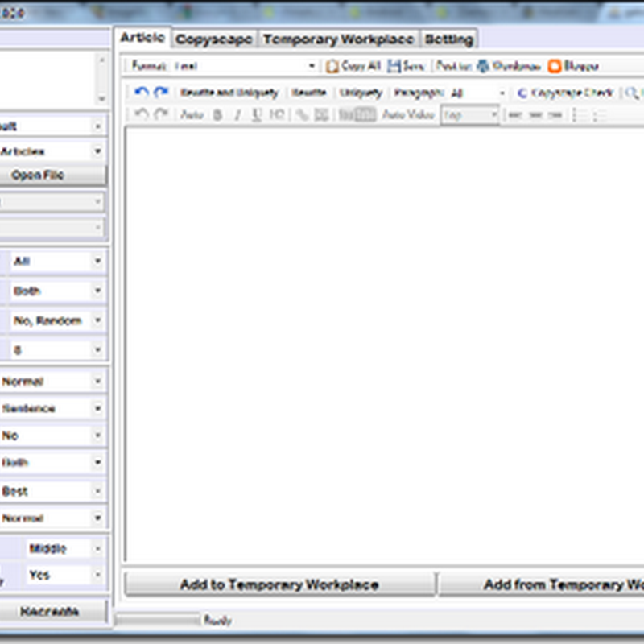
Task: Open the numeric dropdown below No, Random
Action: pyautogui.click(x=57, y=350)
